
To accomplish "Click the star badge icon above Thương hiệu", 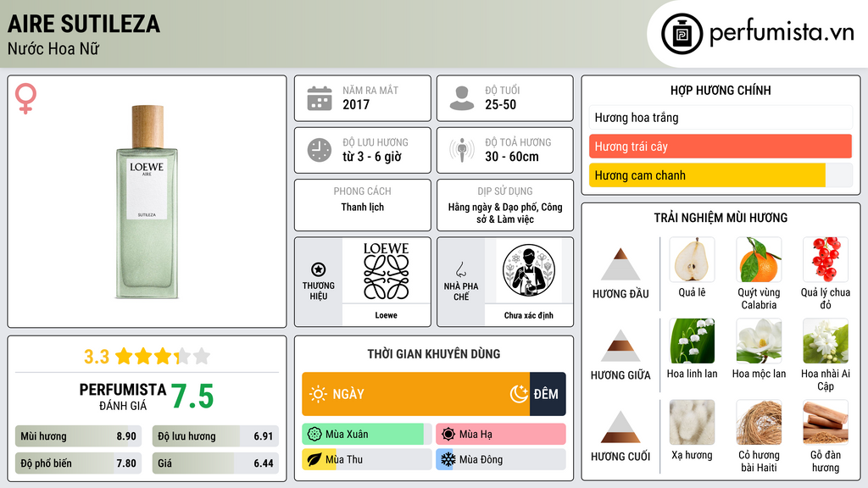I will [x=319, y=269].
